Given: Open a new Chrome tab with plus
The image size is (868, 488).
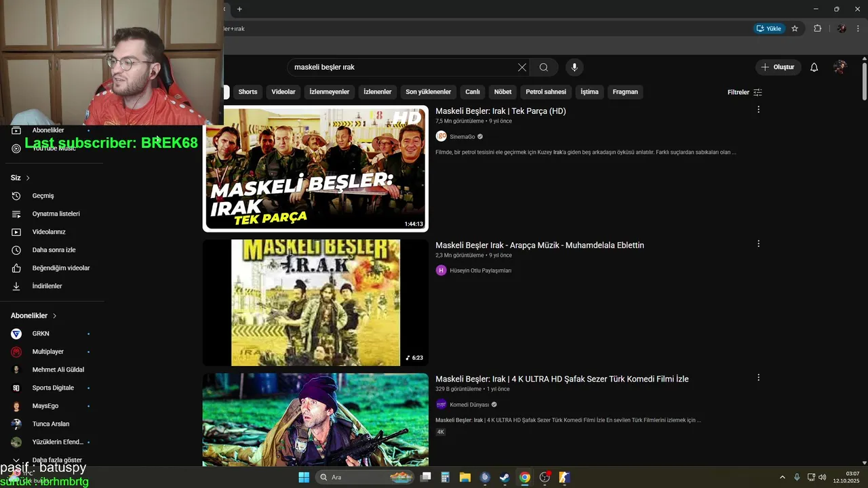Looking at the screenshot, I should (239, 9).
